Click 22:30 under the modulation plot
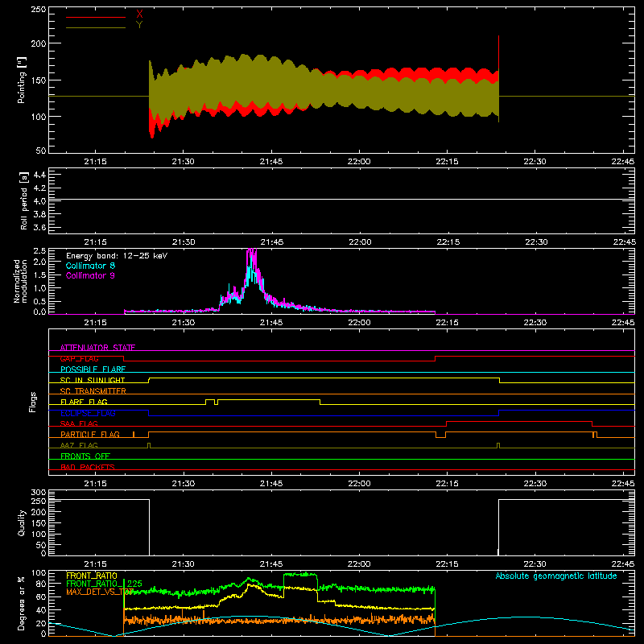Viewport: 644px width, 644px height. [535, 322]
